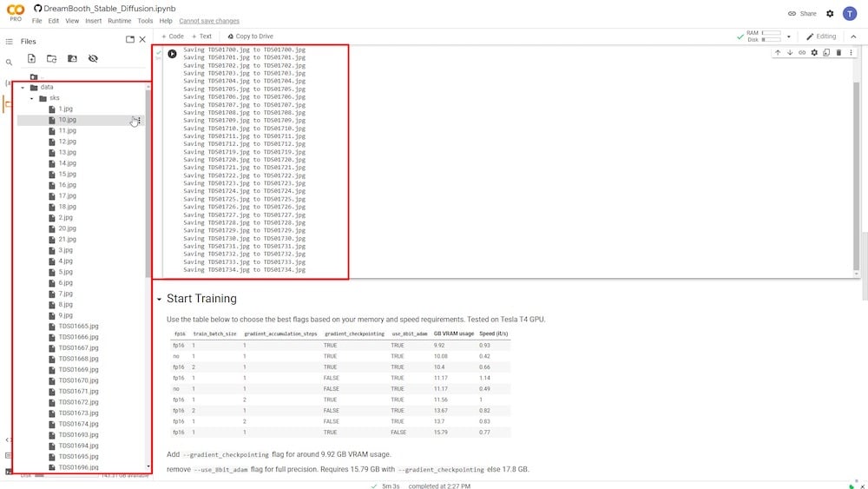Screen dimensions: 868x489
Task: Delete the selected cell
Action: click(x=838, y=53)
